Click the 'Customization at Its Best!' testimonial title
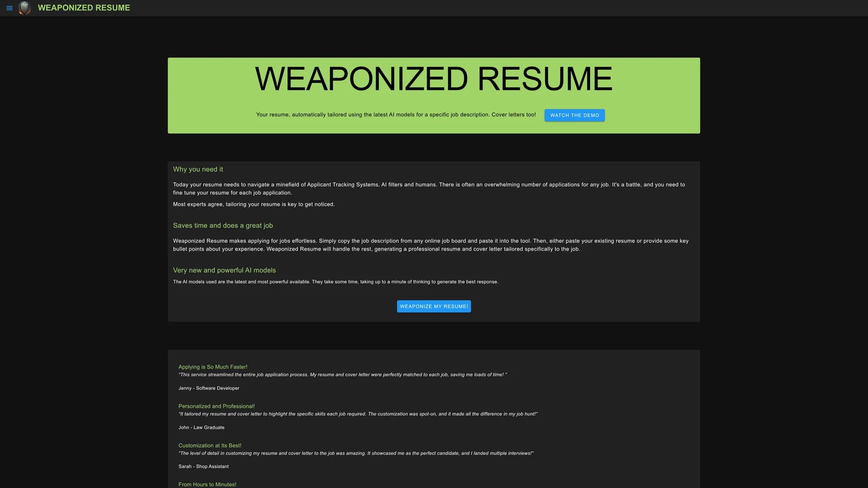868x488 pixels. coord(210,446)
